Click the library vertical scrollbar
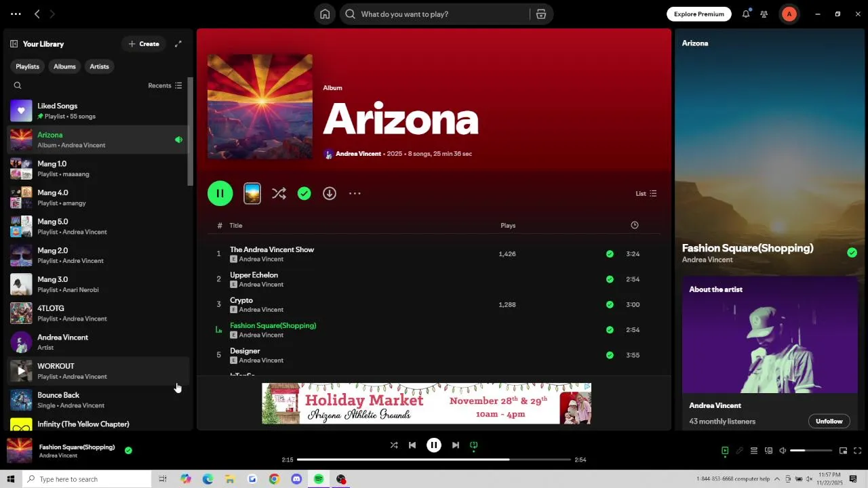The height and width of the screenshot is (488, 868). pyautogui.click(x=191, y=132)
